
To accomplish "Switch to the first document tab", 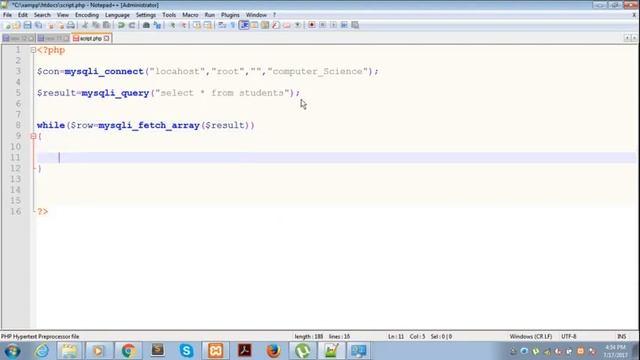I will point(18,38).
